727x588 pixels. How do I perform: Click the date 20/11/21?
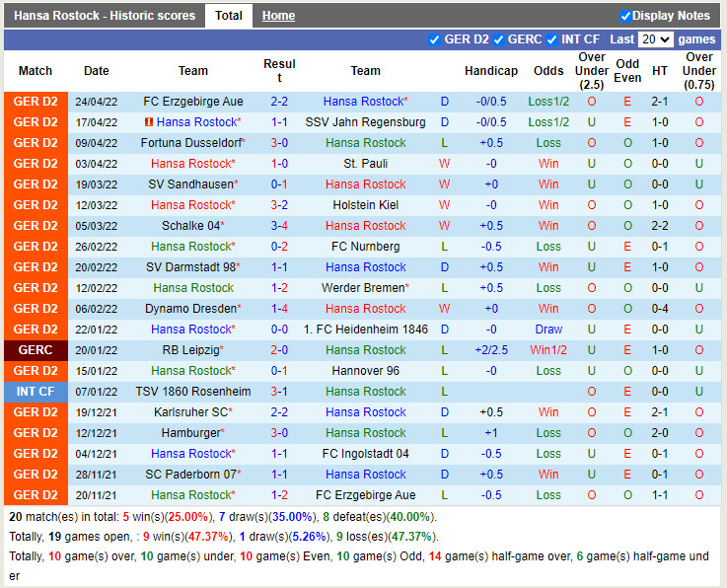(96, 495)
